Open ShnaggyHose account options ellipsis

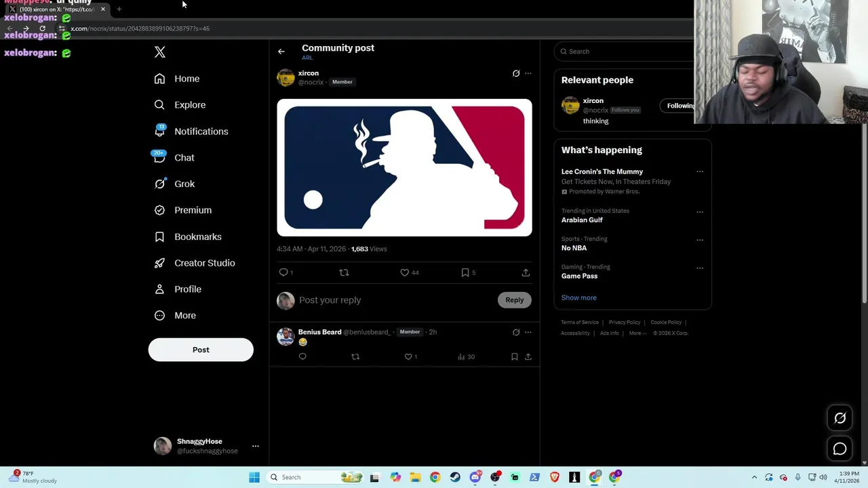[x=256, y=446]
